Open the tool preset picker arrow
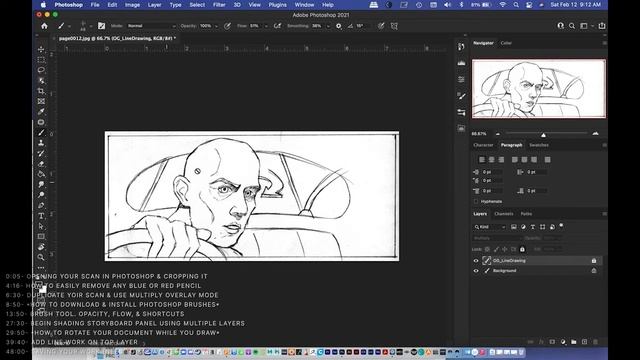 pos(69,26)
